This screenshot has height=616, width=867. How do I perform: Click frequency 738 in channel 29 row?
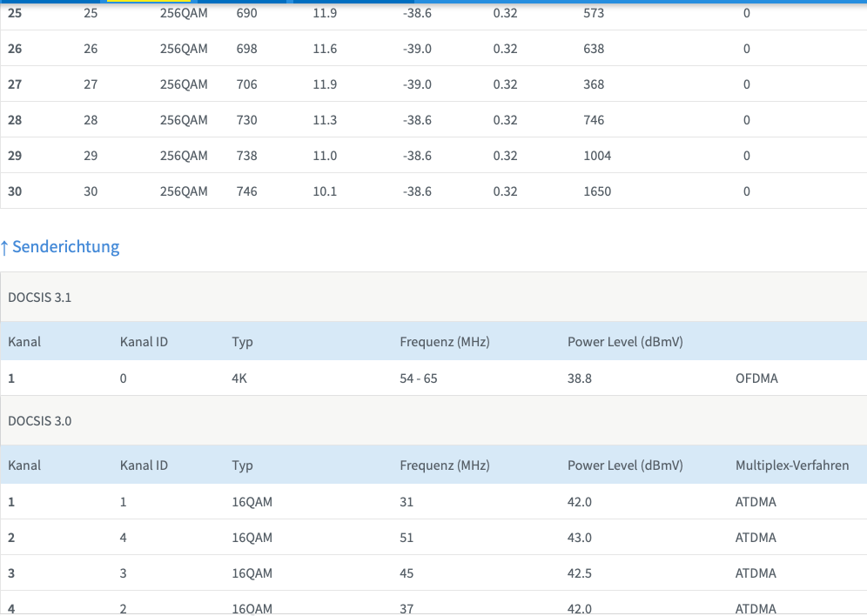click(x=246, y=156)
